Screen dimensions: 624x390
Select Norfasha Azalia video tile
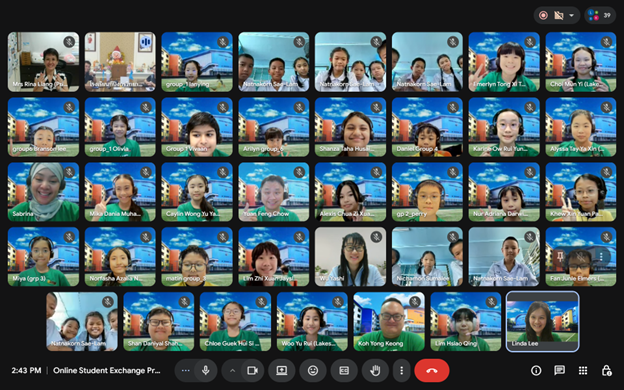click(x=120, y=257)
